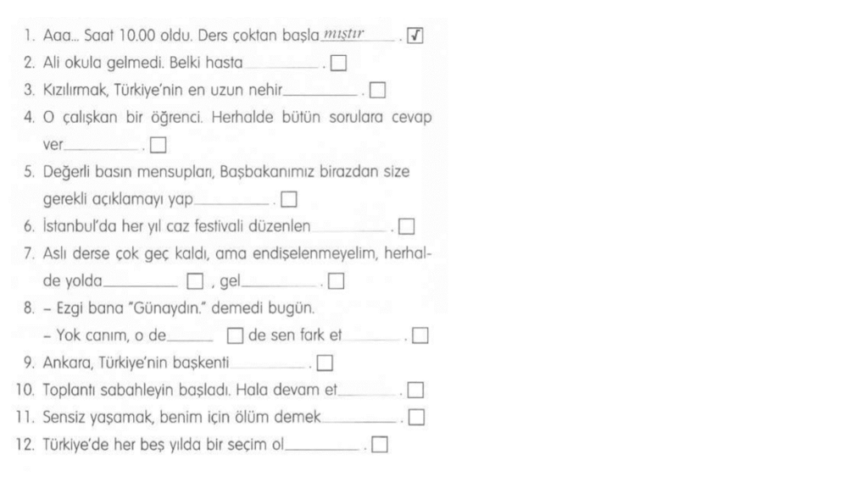The width and height of the screenshot is (868, 488).
Task: Click the blank after 'Türkiye'nin başkenti'
Action: pyautogui.click(x=269, y=367)
